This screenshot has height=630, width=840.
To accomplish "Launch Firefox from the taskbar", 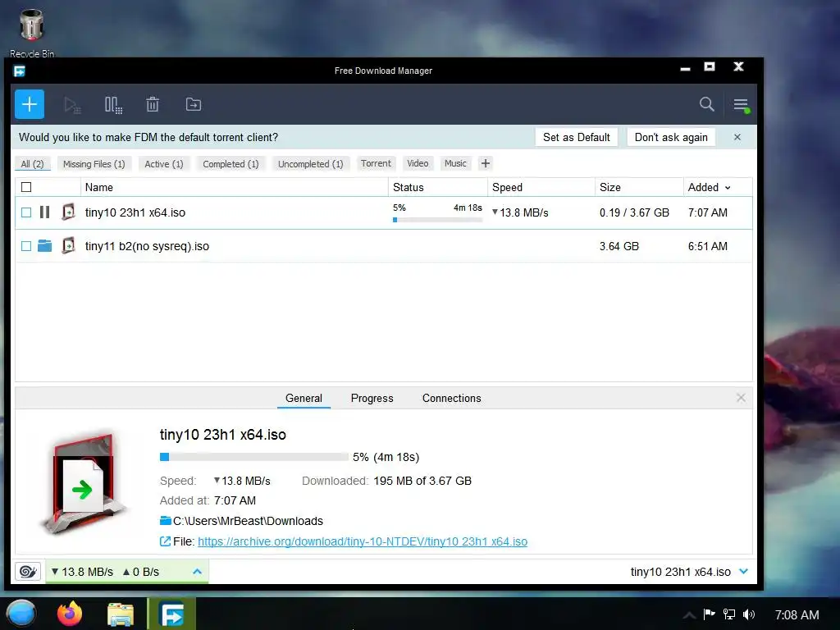I will click(70, 614).
